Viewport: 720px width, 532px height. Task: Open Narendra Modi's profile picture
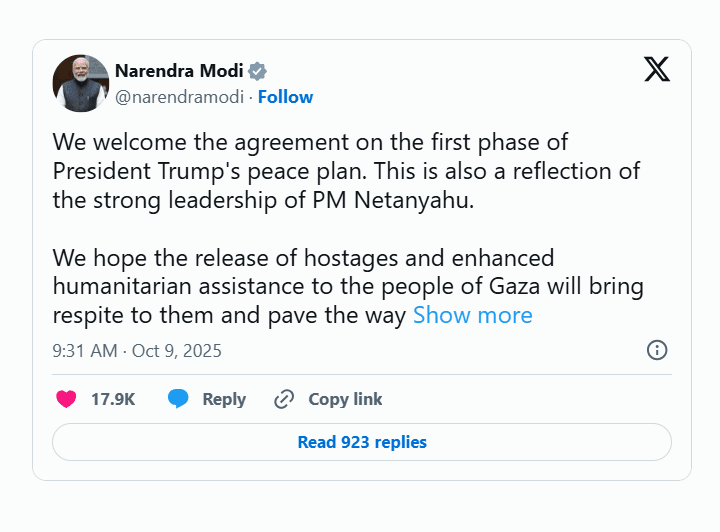[80, 83]
